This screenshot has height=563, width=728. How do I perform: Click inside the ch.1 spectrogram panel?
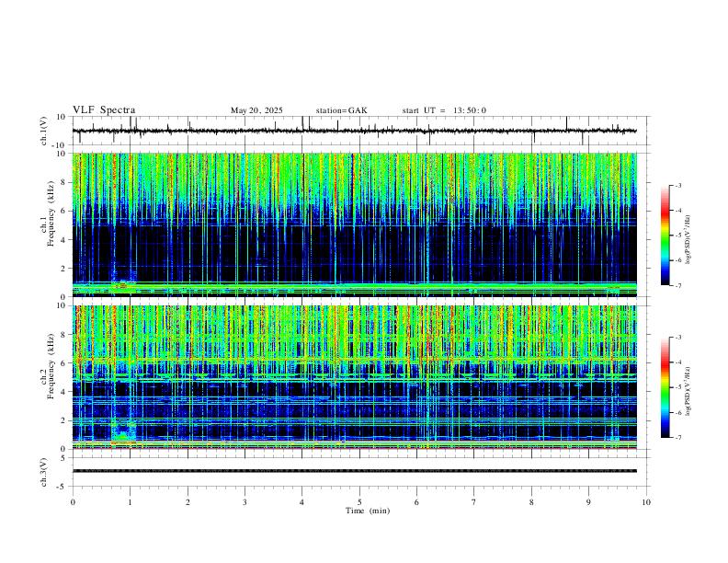pos(354,224)
